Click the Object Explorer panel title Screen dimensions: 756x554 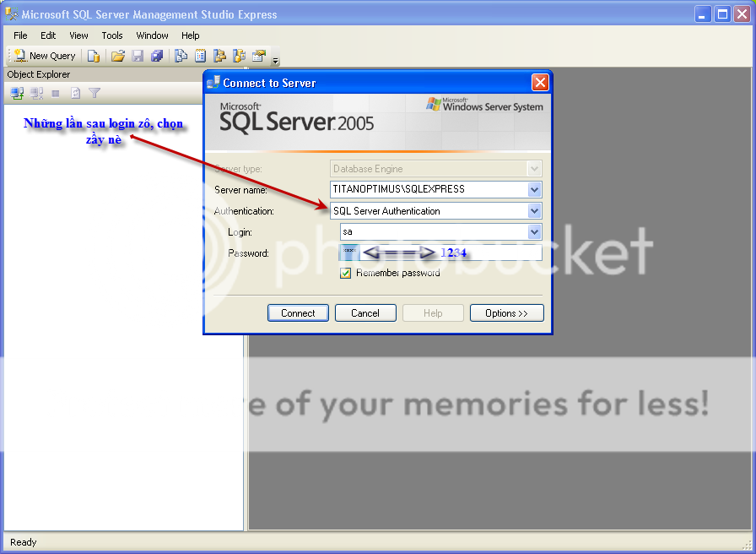point(39,74)
